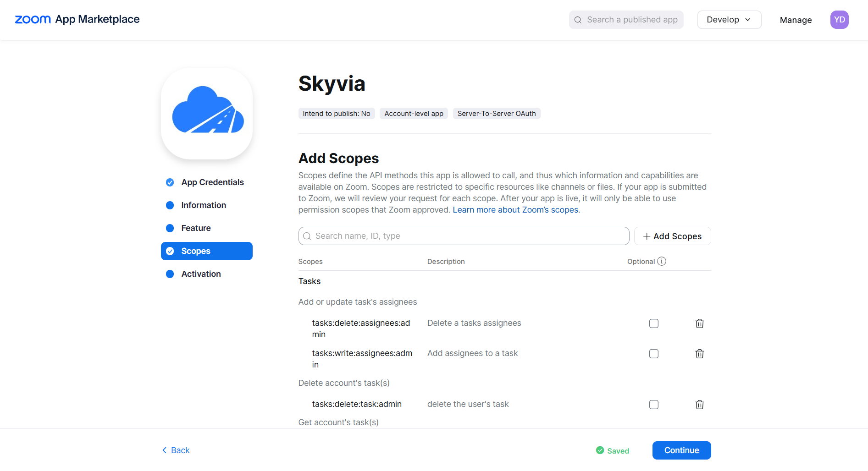Click the 'Add assignees to a task' description
Viewport: 868px width, 471px height.
tap(472, 353)
